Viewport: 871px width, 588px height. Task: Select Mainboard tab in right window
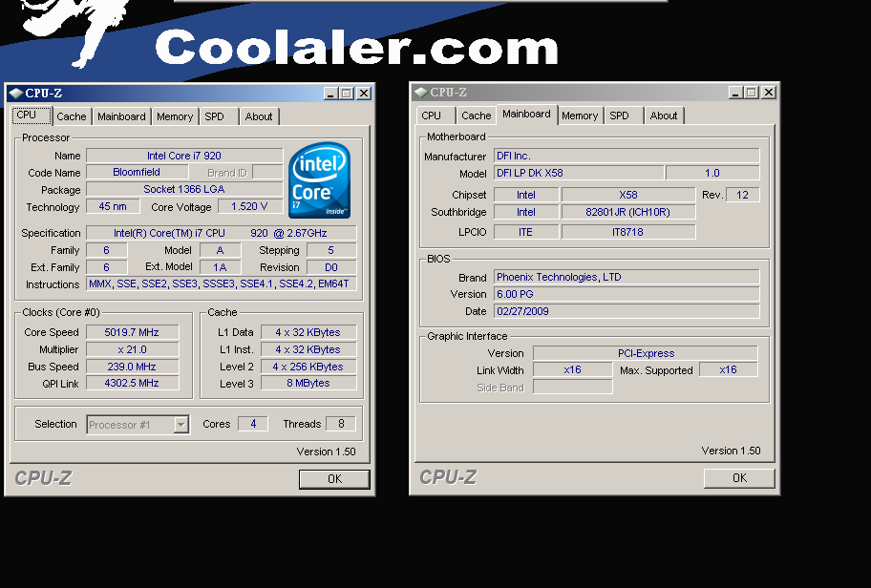(x=526, y=115)
